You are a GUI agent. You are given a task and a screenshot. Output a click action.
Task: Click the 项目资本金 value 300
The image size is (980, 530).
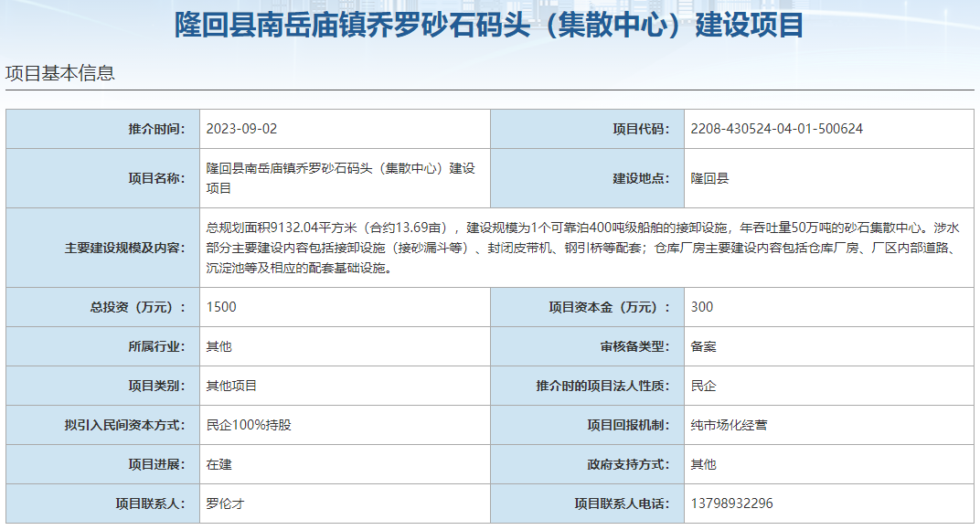coord(702,307)
